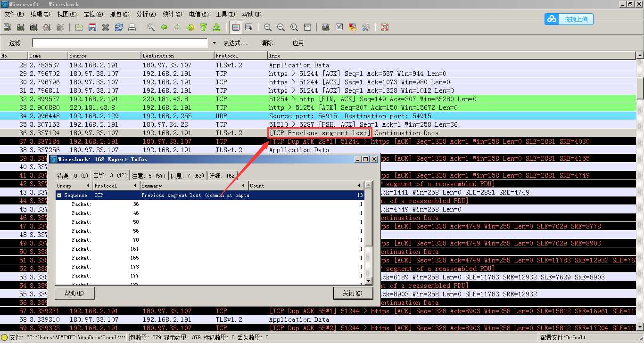The image size is (644, 343).
Task: Open coloring rules icon
Action: [x=352, y=27]
